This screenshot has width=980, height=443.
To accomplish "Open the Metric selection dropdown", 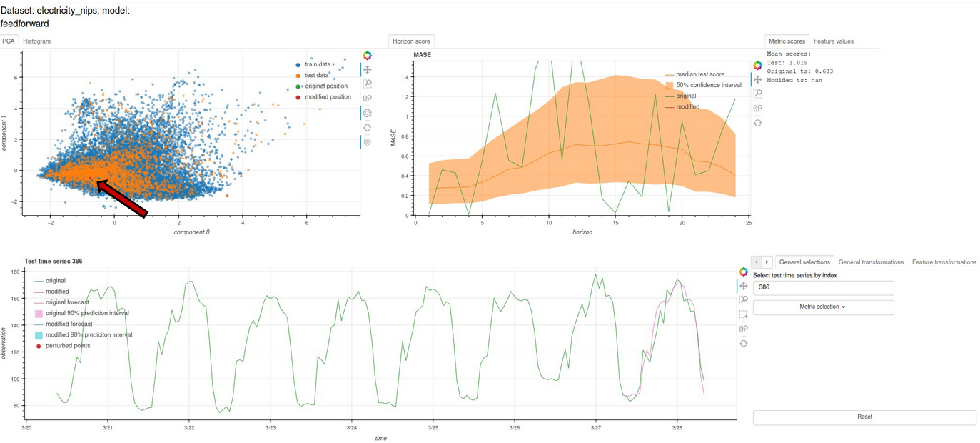I will pyautogui.click(x=823, y=307).
